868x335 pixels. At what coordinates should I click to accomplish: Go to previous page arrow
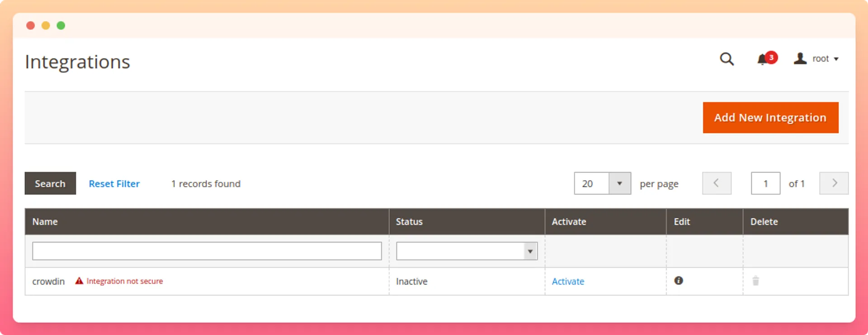(717, 183)
